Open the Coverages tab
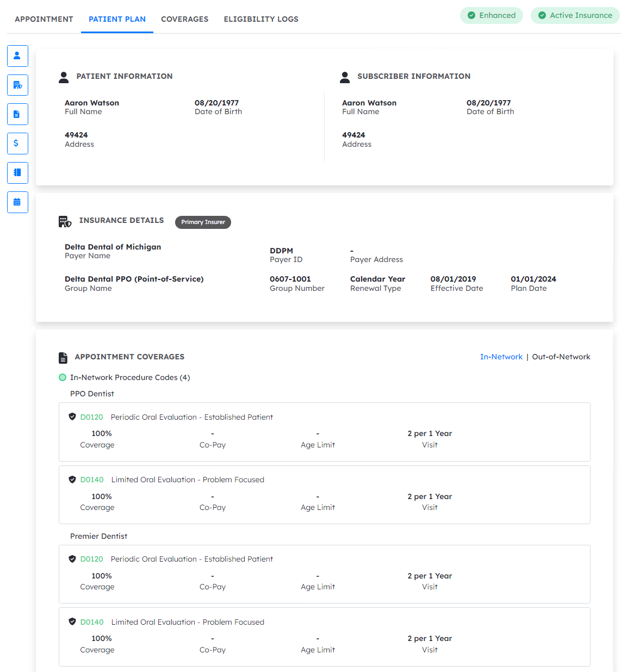The width and height of the screenshot is (621, 672). (x=184, y=19)
